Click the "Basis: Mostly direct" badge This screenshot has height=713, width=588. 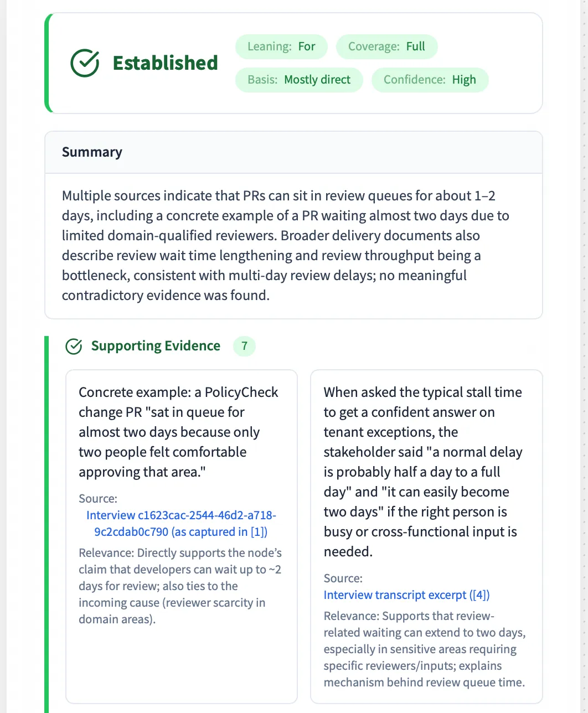coord(299,80)
